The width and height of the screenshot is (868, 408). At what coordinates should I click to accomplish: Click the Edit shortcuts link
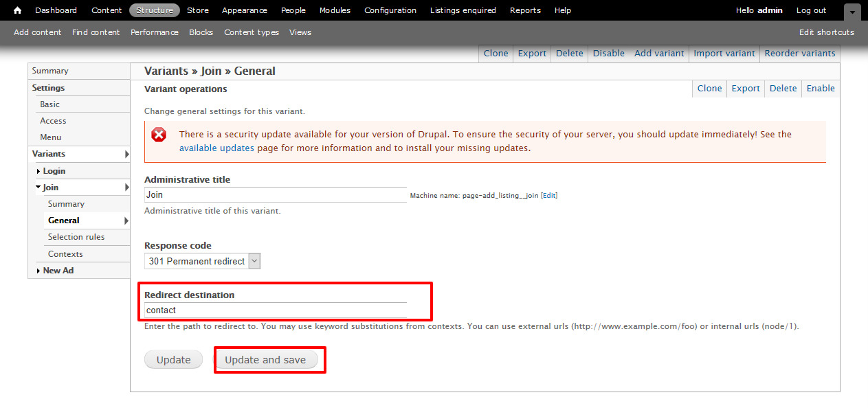(826, 32)
